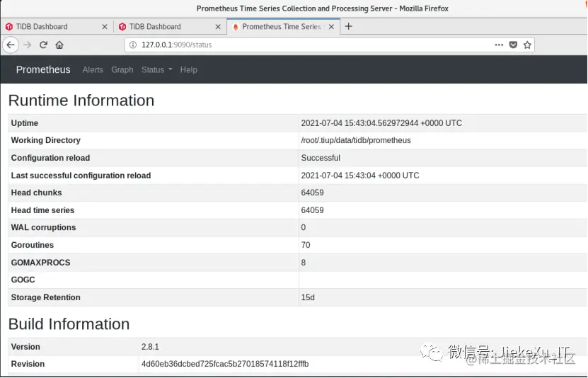Screen dimensions: 588x378
Task: Click the Version row label
Action: (x=25, y=347)
